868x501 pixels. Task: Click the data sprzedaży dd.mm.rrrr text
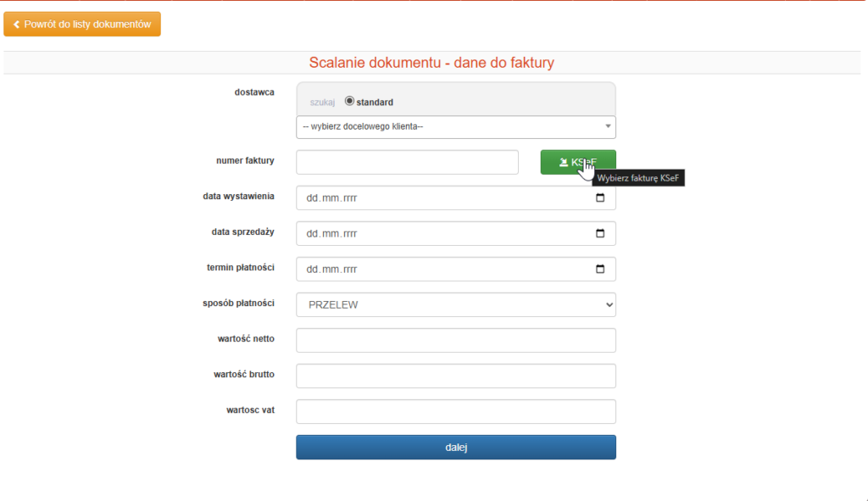(331, 234)
